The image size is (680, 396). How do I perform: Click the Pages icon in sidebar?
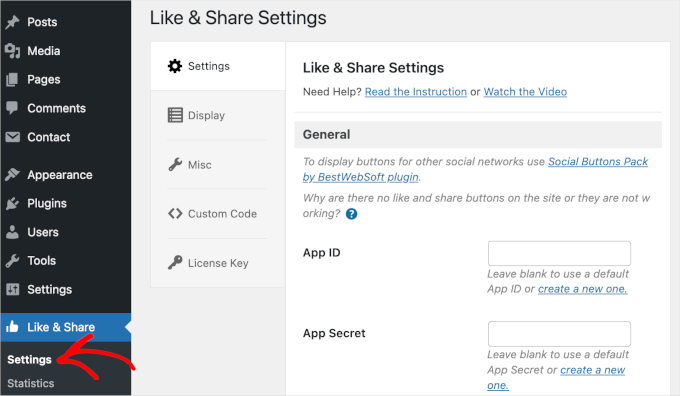coord(13,79)
